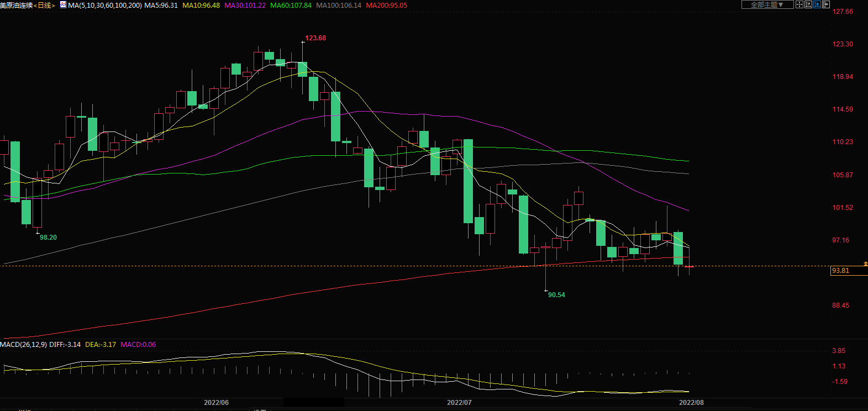
Task: Click the 123.68 high price marker
Action: 315,38
